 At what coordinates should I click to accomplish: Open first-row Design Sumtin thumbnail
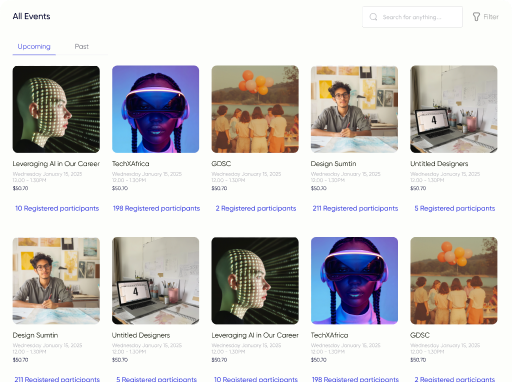[354, 109]
